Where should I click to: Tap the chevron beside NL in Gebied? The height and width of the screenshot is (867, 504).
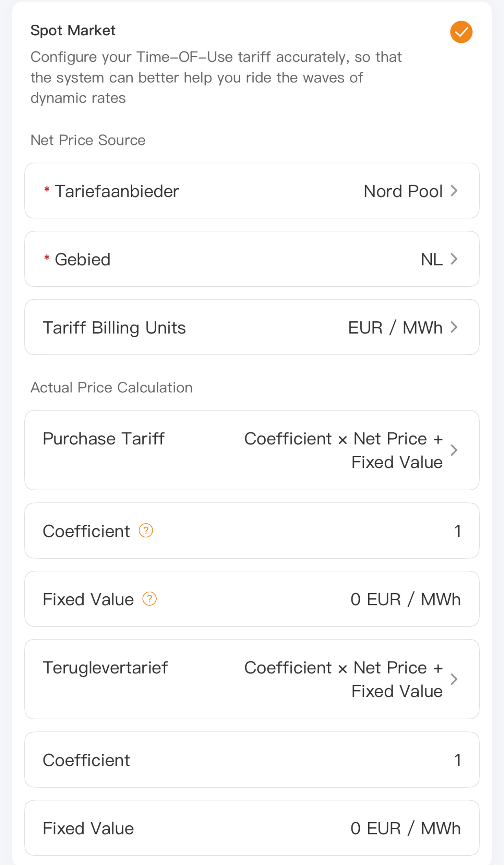pyautogui.click(x=454, y=259)
